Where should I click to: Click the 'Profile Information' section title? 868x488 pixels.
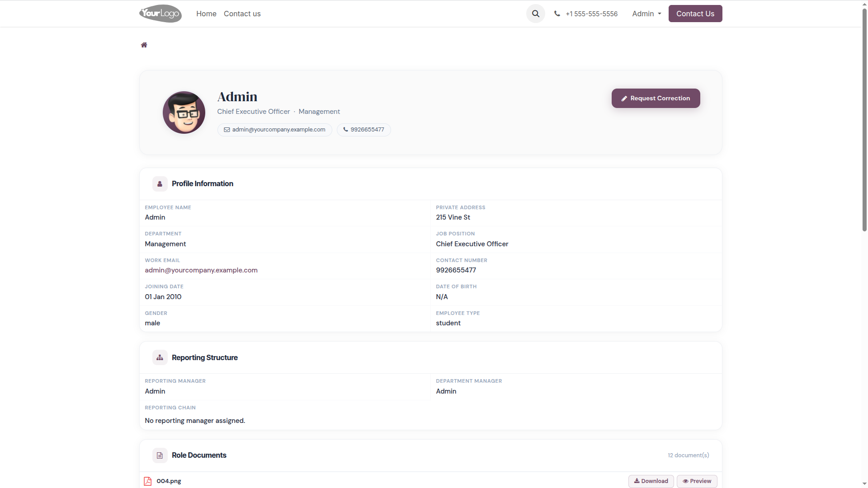(203, 184)
